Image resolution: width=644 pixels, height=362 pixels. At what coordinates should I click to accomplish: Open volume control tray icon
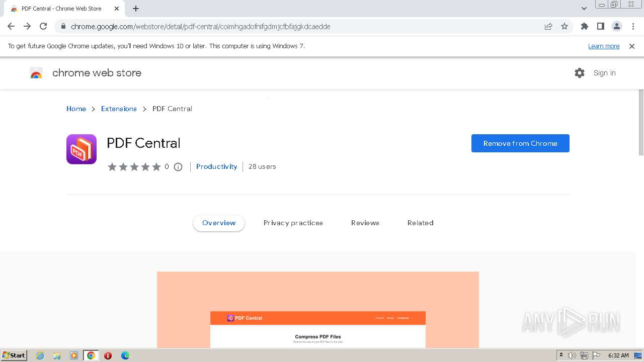click(572, 355)
